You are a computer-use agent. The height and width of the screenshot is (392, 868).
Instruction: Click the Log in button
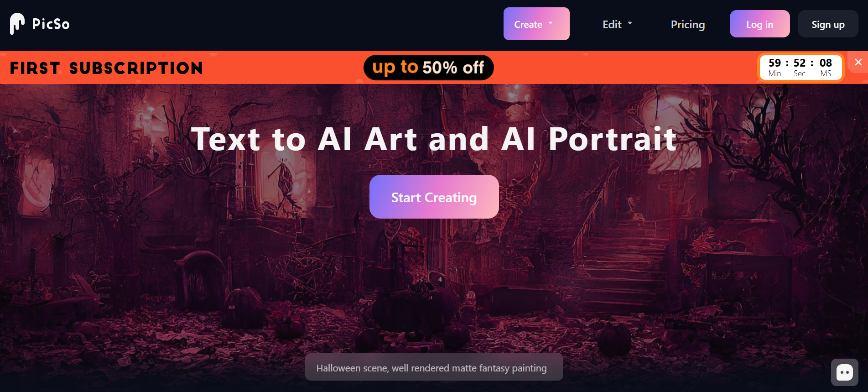point(759,24)
